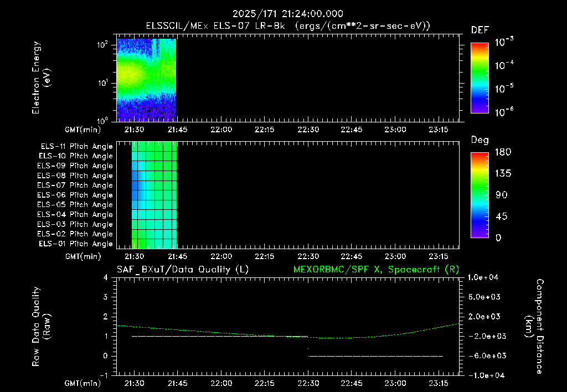Click the white data quality line at level 1
The image size is (567, 392).
click(x=219, y=336)
